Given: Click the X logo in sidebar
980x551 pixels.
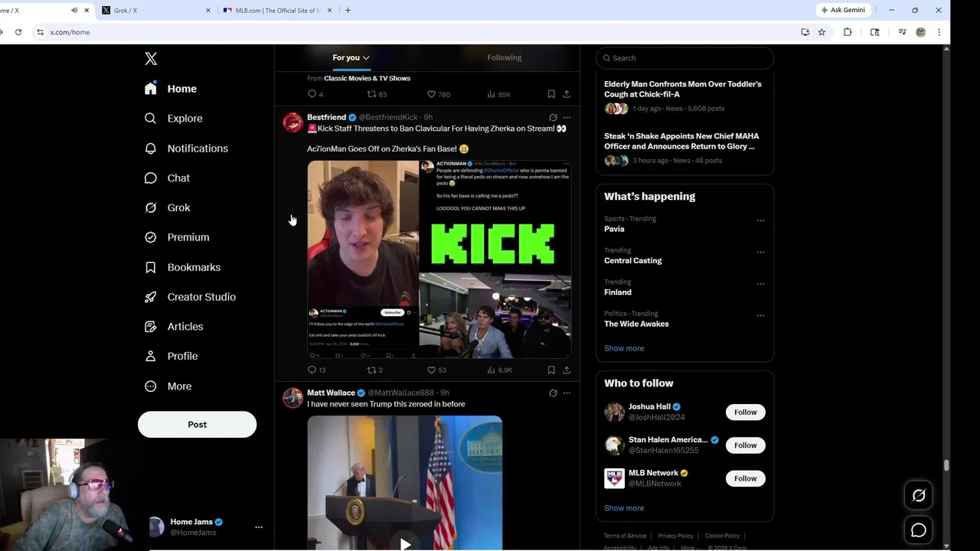Looking at the screenshot, I should point(151,59).
